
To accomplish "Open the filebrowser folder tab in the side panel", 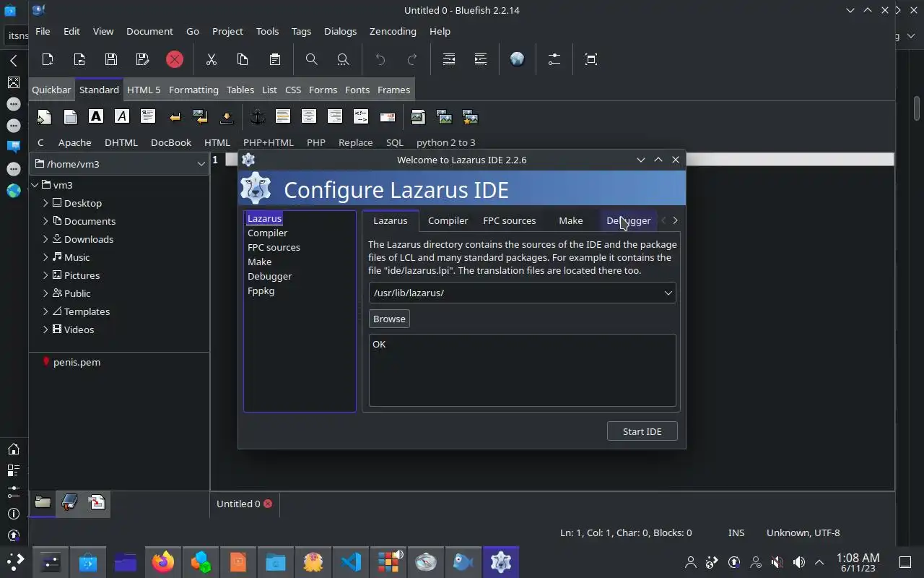I will (x=43, y=502).
